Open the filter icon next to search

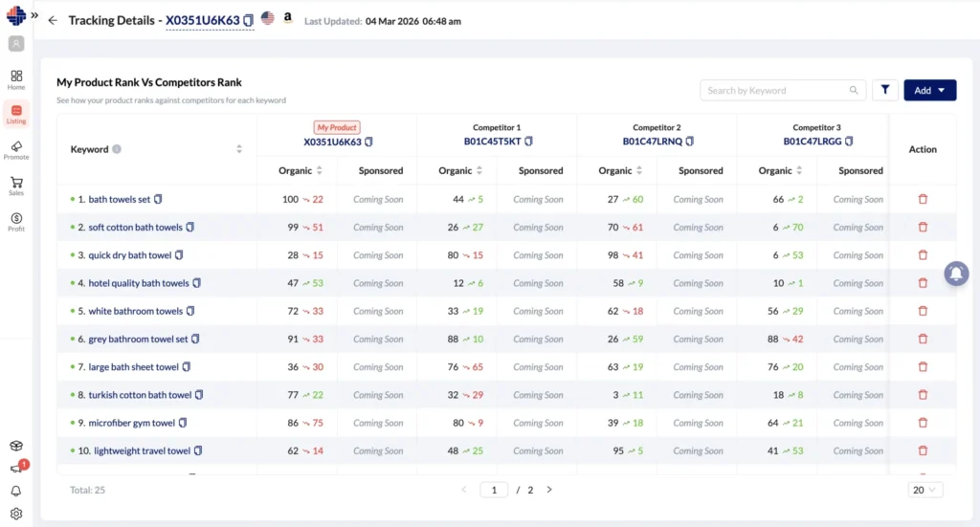[884, 90]
